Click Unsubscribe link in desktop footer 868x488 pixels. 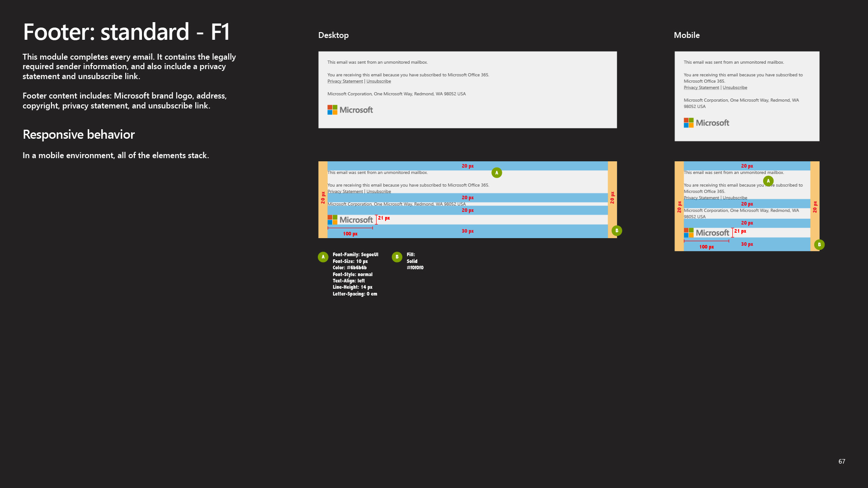[x=378, y=81]
